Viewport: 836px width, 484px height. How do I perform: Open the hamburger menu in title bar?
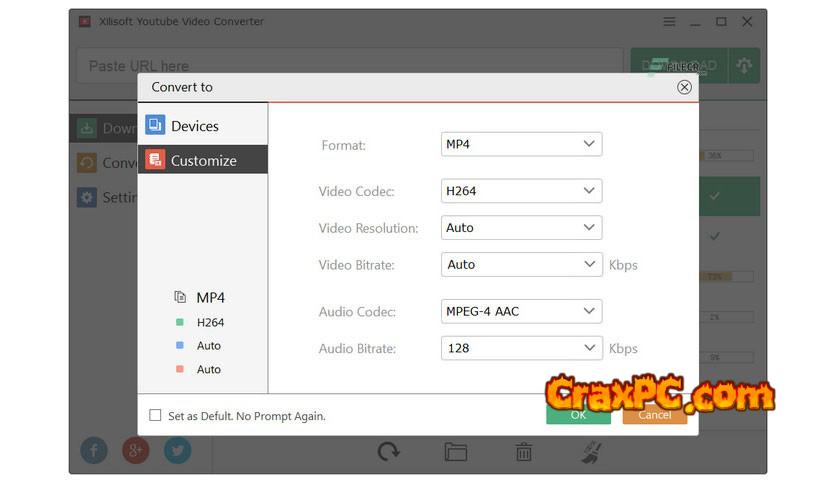670,21
